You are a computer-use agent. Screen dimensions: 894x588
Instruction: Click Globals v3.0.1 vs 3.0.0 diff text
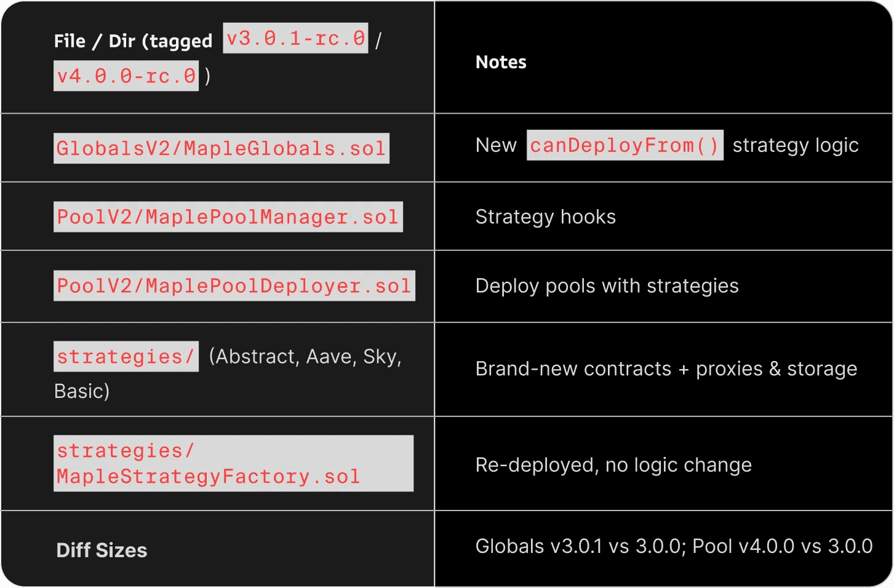580,546
